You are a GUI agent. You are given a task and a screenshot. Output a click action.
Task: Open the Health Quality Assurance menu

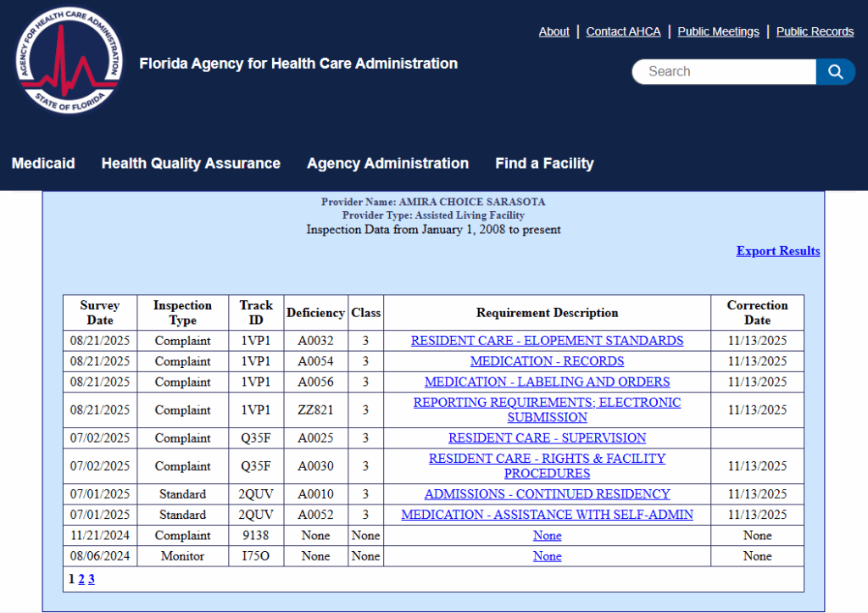click(190, 163)
